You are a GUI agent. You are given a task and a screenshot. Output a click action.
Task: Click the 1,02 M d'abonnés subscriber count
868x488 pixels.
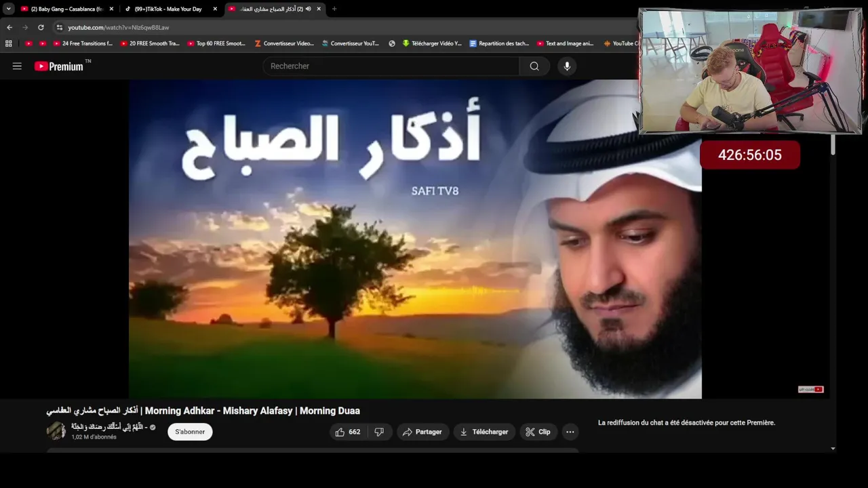point(94,437)
